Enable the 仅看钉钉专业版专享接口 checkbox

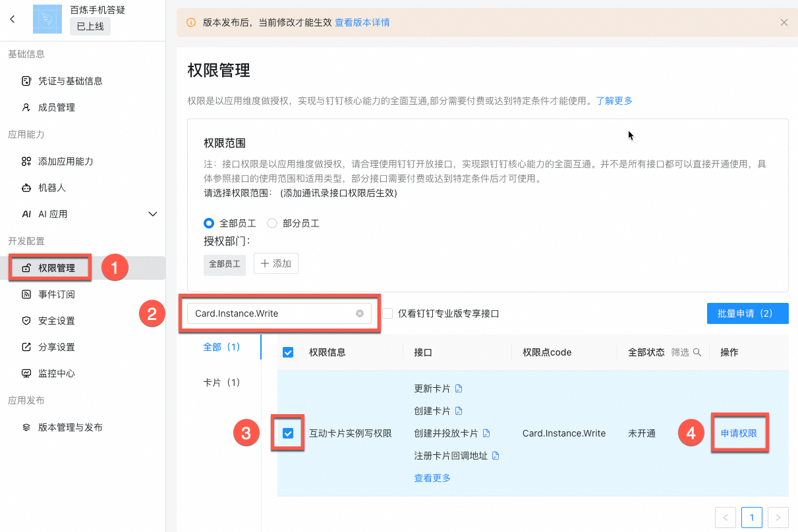pyautogui.click(x=387, y=314)
